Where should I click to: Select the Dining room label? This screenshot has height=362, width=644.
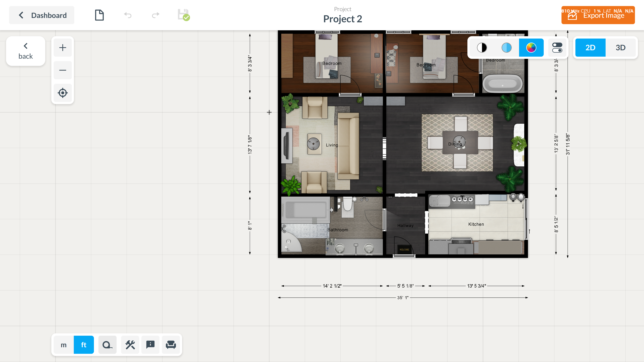pyautogui.click(x=455, y=144)
